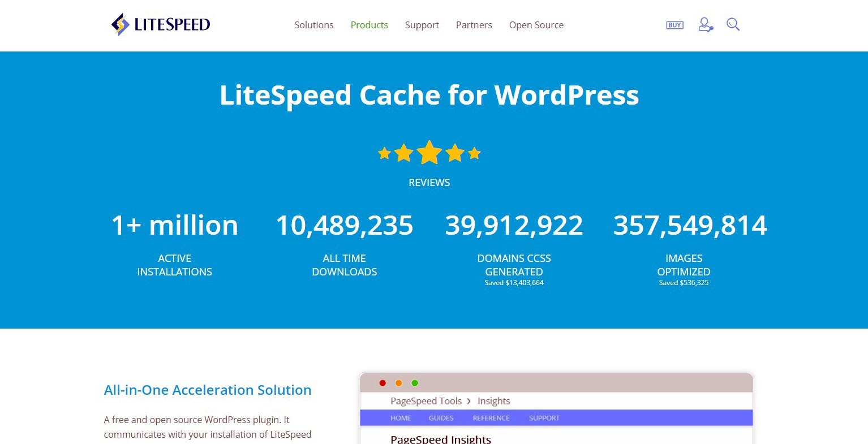Select HOME in PageSpeed mockup nav
This screenshot has width=868, height=444.
point(401,418)
